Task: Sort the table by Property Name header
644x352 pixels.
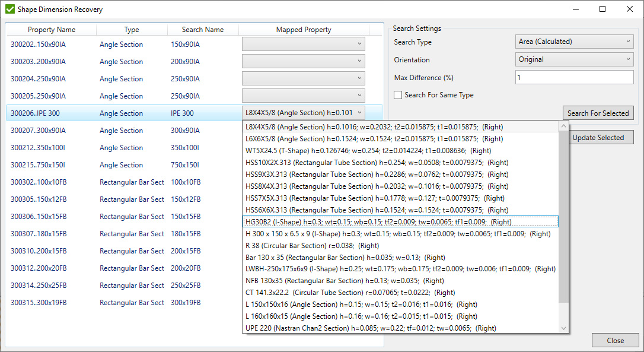Action: pyautogui.click(x=51, y=29)
